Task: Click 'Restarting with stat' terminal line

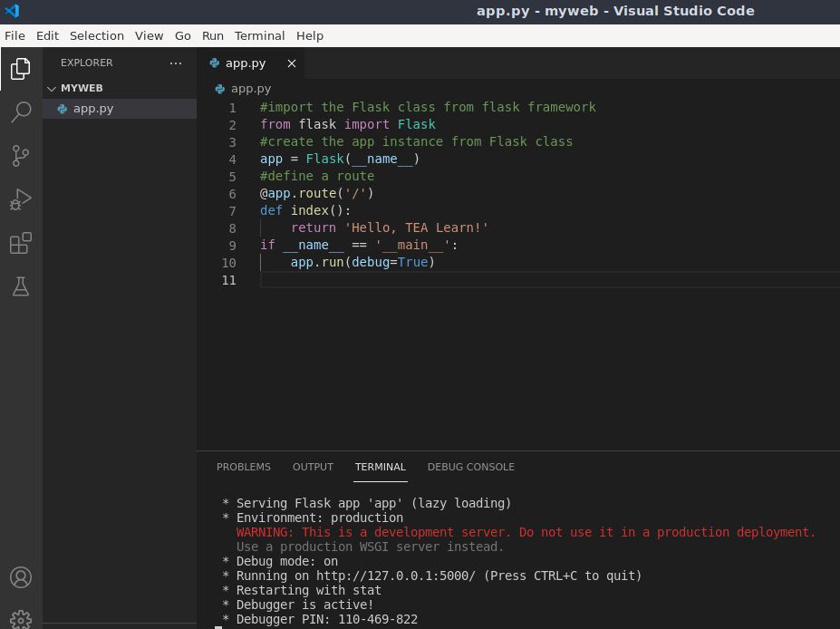Action: tap(309, 590)
